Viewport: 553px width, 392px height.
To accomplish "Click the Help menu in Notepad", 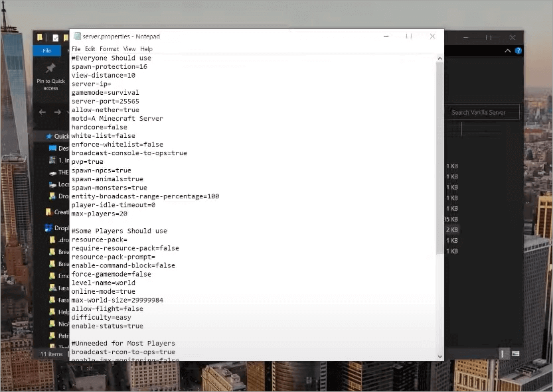I will [x=146, y=49].
